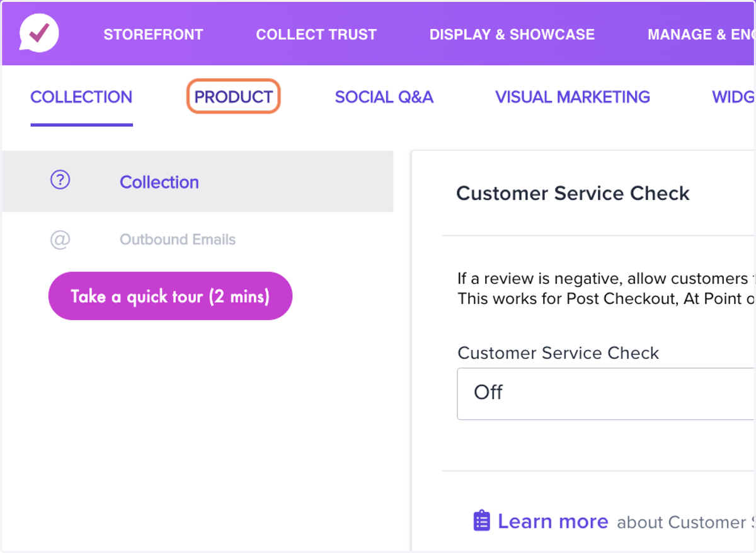Switch to the partly visible WIDGETS tab

pyautogui.click(x=733, y=97)
